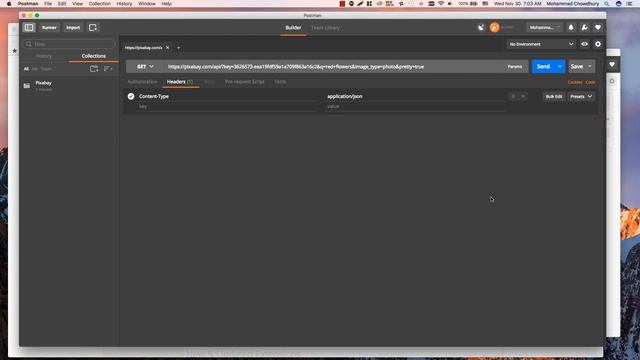Open the View menu
Screen dimensions: 640x360
click(77, 4)
